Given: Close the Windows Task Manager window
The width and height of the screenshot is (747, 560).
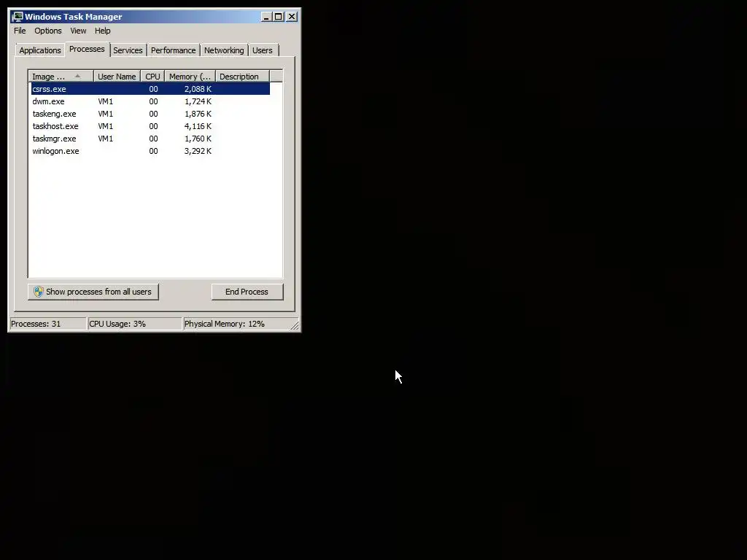Looking at the screenshot, I should pyautogui.click(x=292, y=17).
